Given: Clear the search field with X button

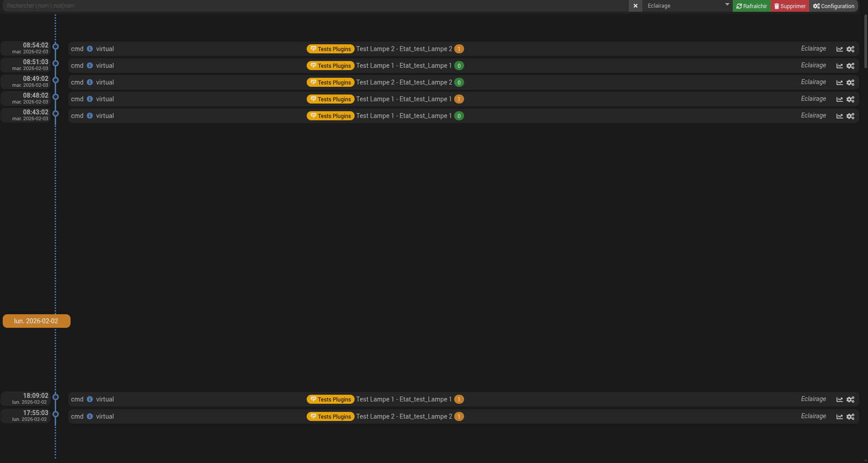Looking at the screenshot, I should (635, 6).
